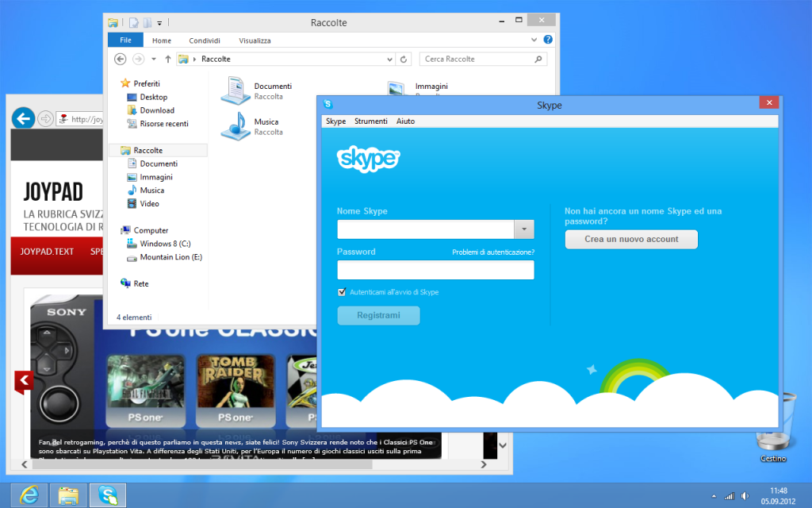This screenshot has height=508, width=812.
Task: Expand the Explorer ribbon chevron
Action: click(534, 40)
